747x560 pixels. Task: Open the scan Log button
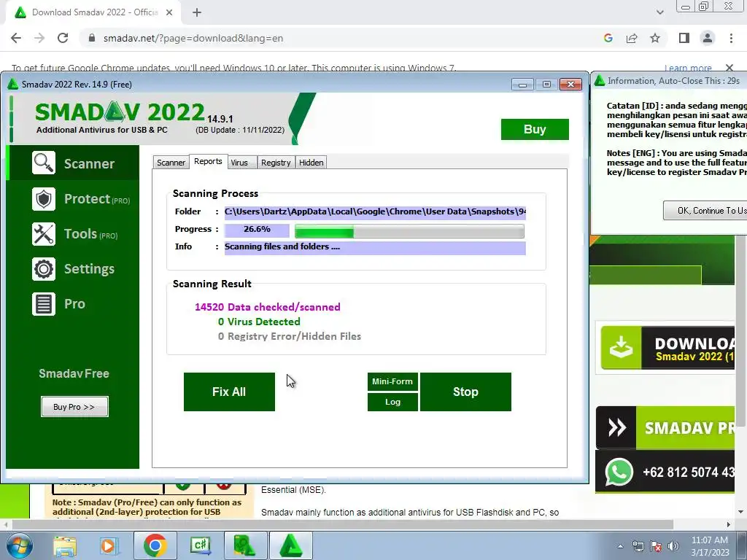(392, 402)
